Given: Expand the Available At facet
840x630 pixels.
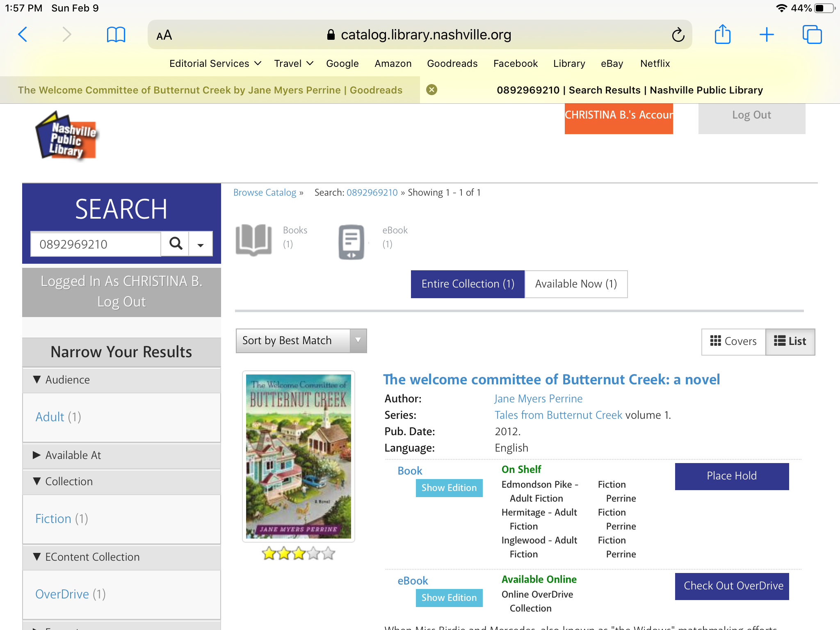Looking at the screenshot, I should click(121, 455).
